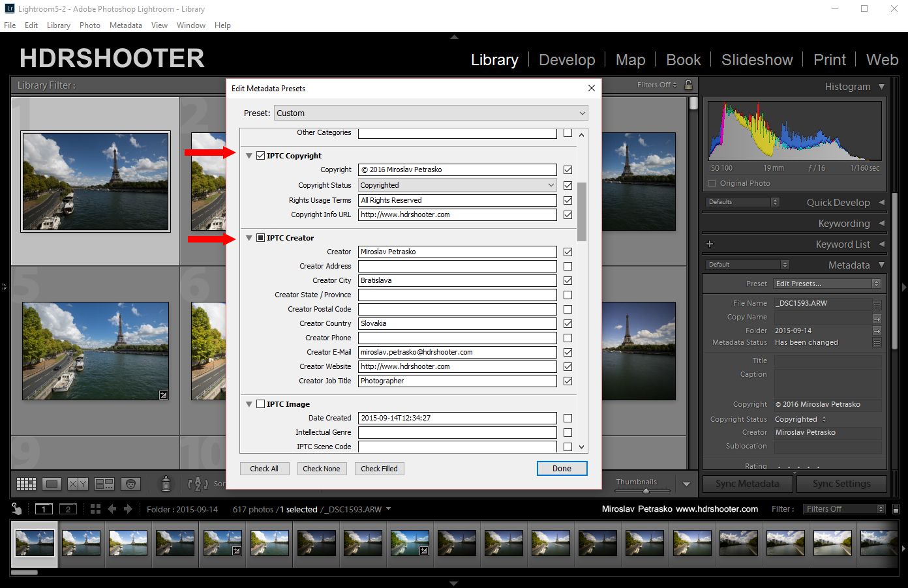Open the Metadata menu
The height and width of the screenshot is (588, 908).
(126, 25)
